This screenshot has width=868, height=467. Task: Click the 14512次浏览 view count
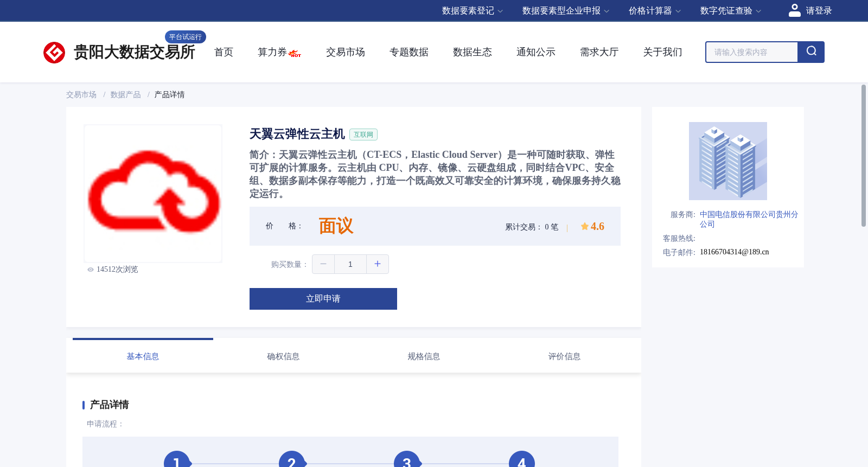tap(117, 270)
